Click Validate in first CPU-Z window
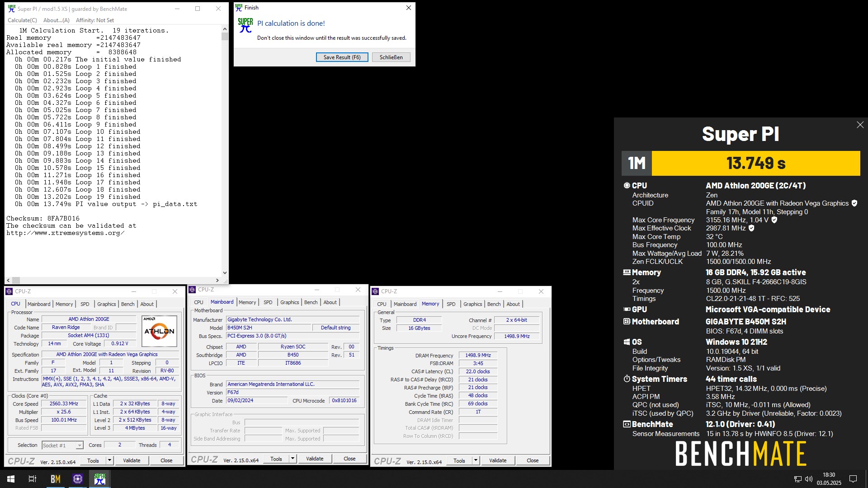The image size is (868, 488). (x=132, y=460)
